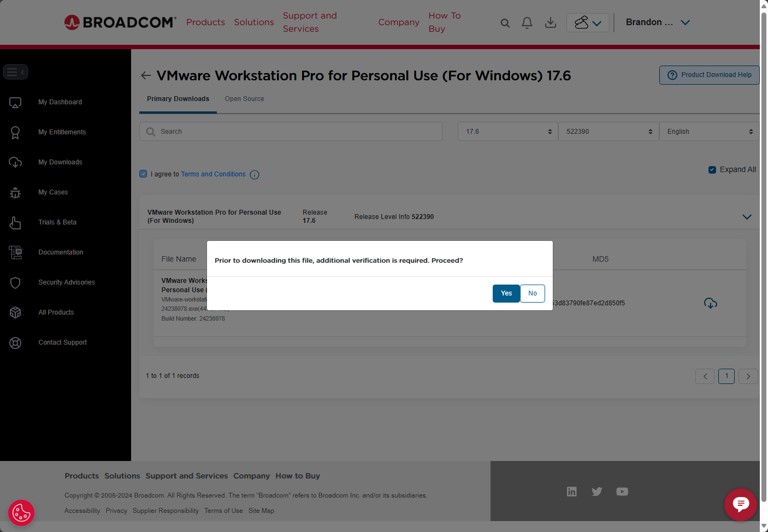This screenshot has height=532, width=768.
Task: Go to next page of records
Action: point(748,376)
